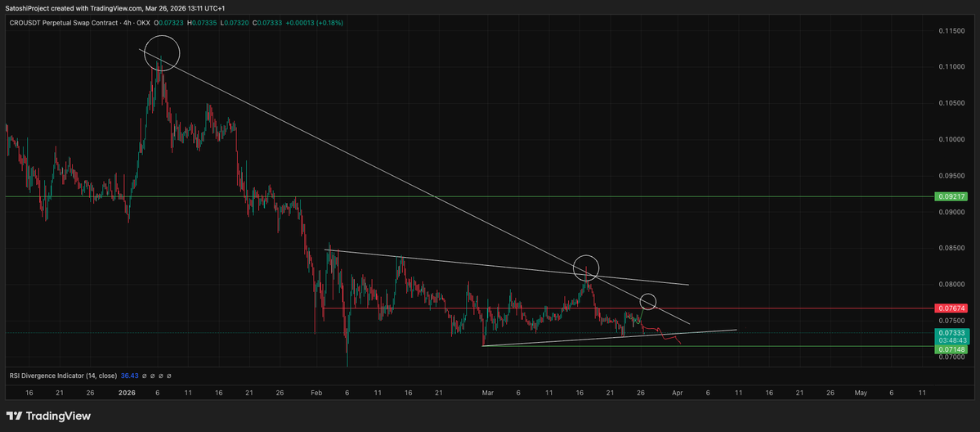This screenshot has height=432, width=980.
Task: Click the 0.07000 price axis label
Action: [x=951, y=358]
